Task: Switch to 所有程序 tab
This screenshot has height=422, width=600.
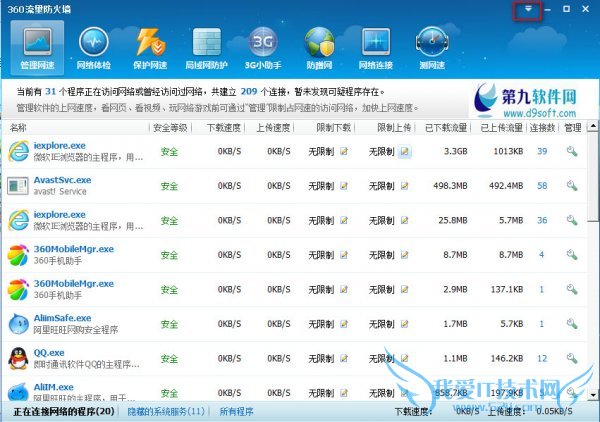Action: coord(236,412)
